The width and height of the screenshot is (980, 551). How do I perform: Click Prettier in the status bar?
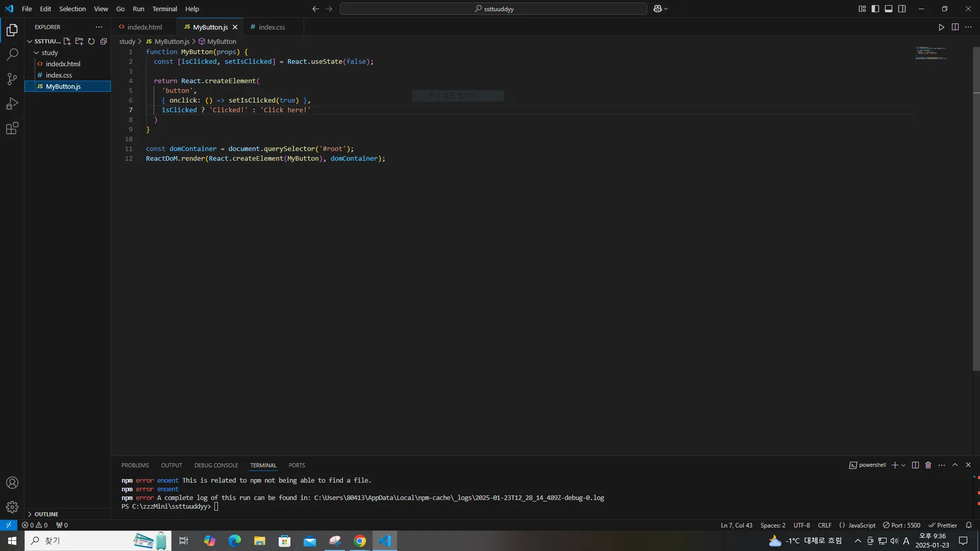coord(943,525)
